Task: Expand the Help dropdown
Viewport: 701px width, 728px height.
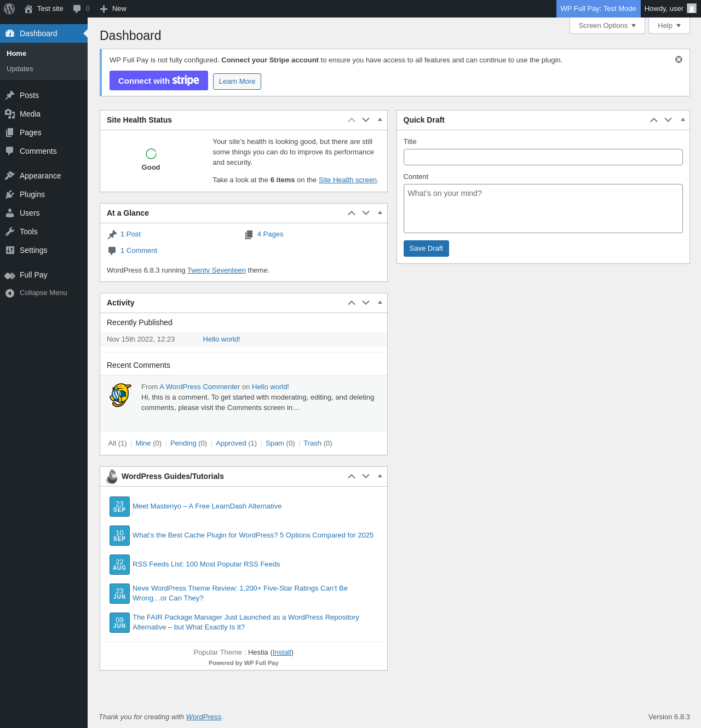Action: coord(669,26)
